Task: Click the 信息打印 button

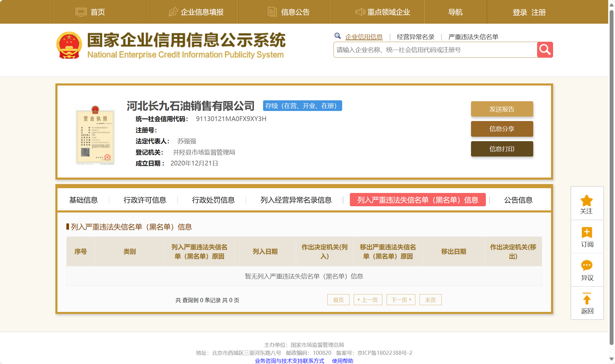Action: click(502, 149)
